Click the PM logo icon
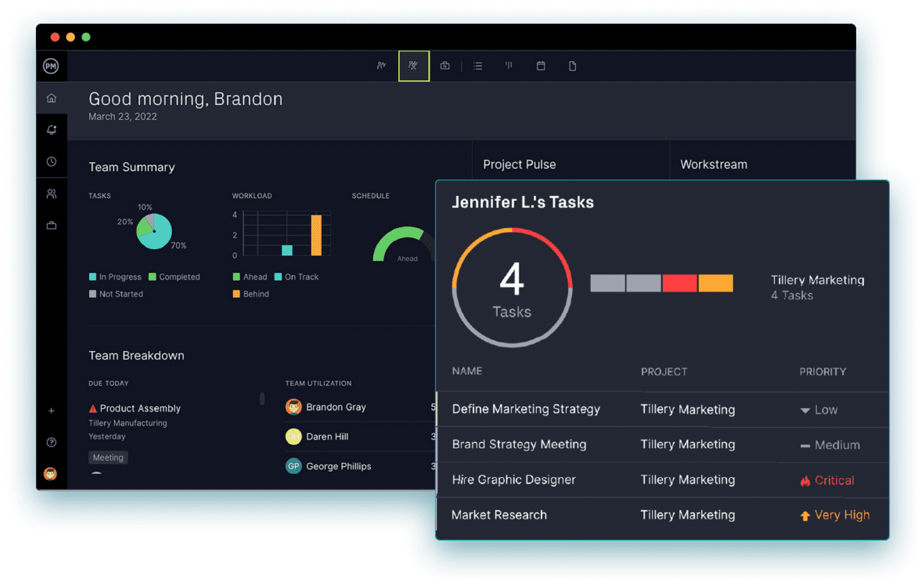The image size is (924, 586). (51, 66)
